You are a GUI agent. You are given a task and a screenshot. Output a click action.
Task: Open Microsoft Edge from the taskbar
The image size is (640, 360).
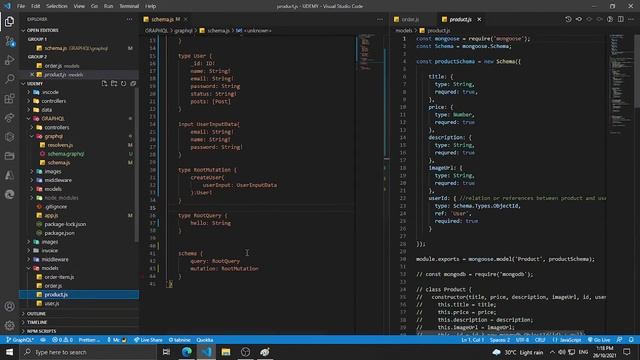[x=187, y=352]
